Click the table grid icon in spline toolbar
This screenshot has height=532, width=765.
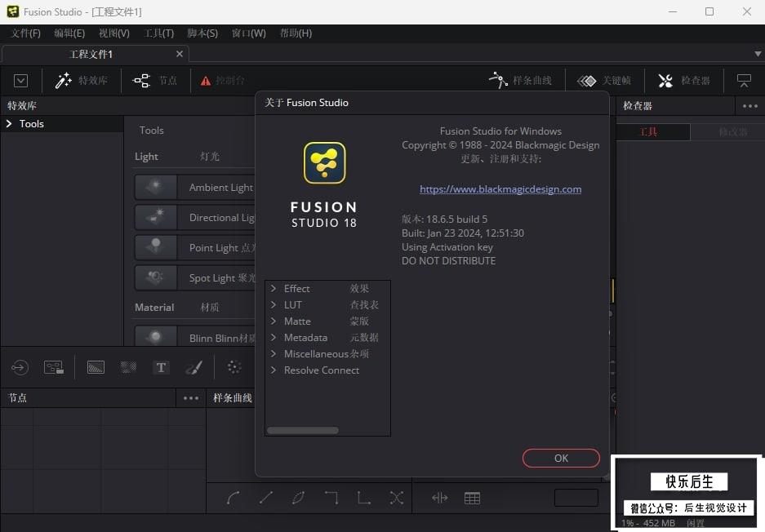click(x=472, y=498)
